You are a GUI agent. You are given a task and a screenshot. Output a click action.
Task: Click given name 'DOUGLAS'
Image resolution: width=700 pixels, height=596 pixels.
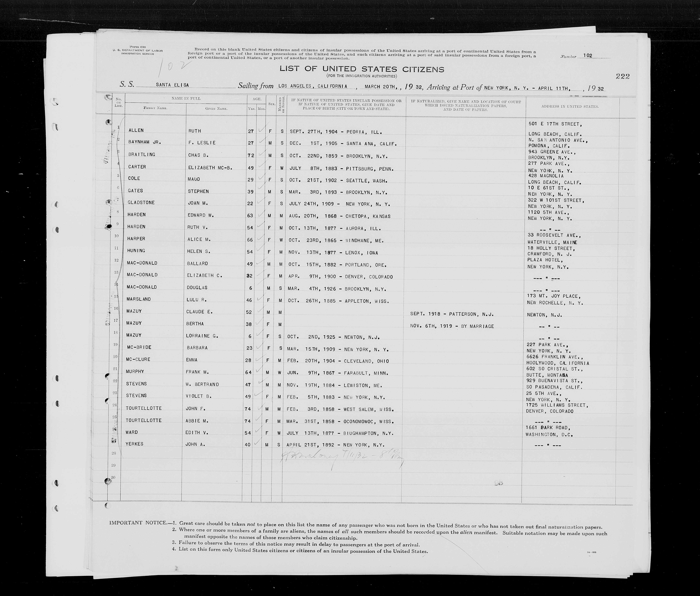pyautogui.click(x=197, y=287)
